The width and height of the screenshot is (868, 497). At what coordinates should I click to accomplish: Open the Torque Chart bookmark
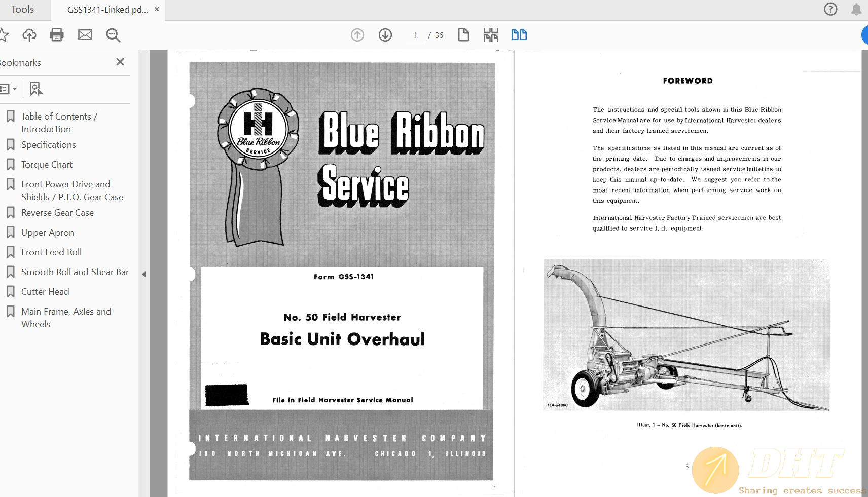[47, 165]
